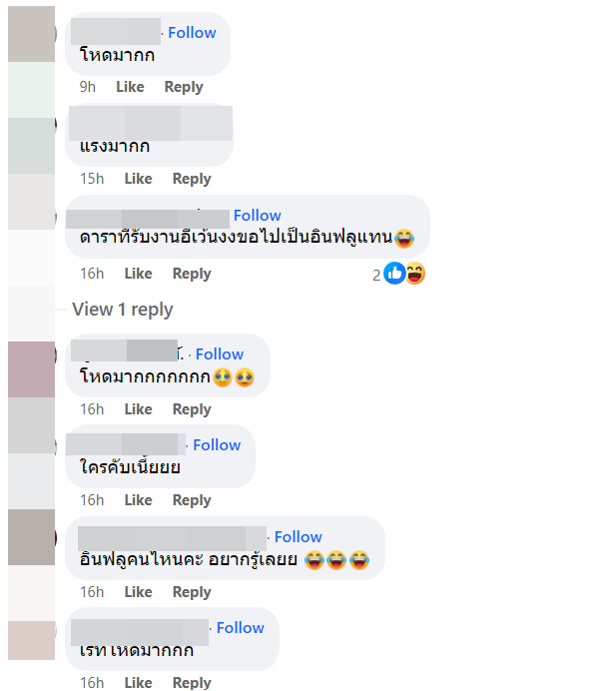This screenshot has width=616, height=691.
Task: Like the แรงมากก comment
Action: click(139, 179)
